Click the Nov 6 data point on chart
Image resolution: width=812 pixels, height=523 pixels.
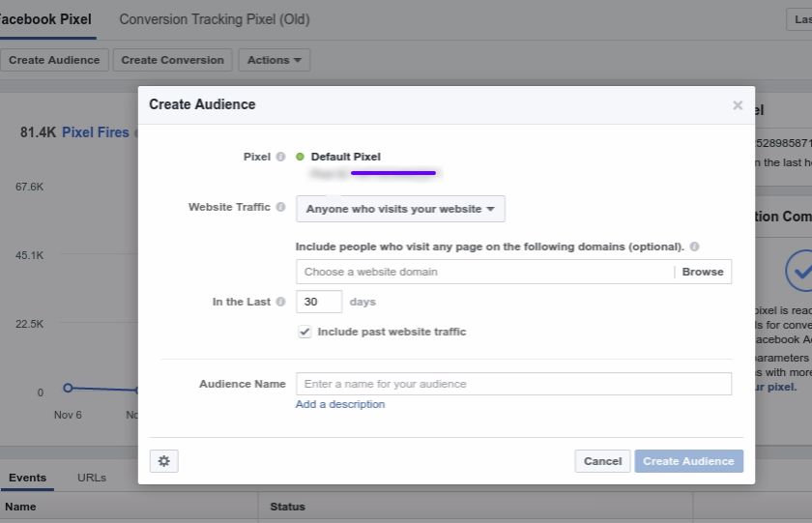pyautogui.click(x=68, y=388)
